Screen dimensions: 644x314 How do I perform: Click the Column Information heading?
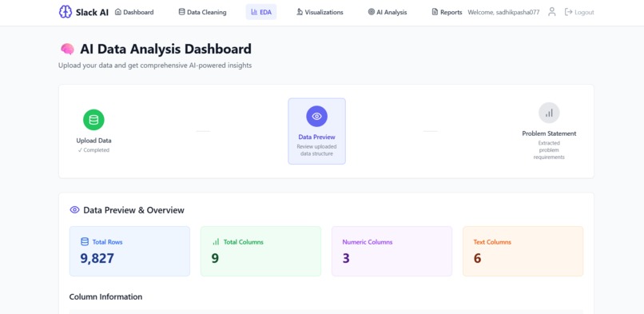coord(105,296)
